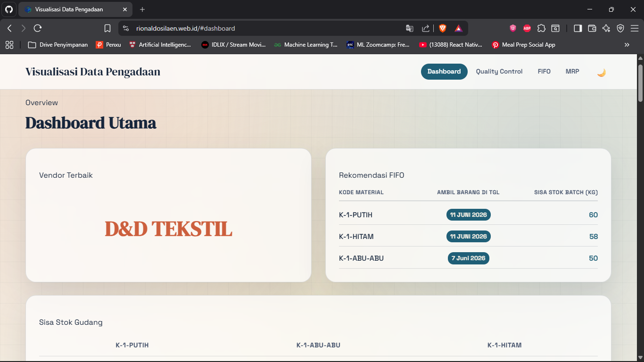The width and height of the screenshot is (644, 362).
Task: Open the IDLIX Stream Movie bookmark
Action: tap(234, 45)
